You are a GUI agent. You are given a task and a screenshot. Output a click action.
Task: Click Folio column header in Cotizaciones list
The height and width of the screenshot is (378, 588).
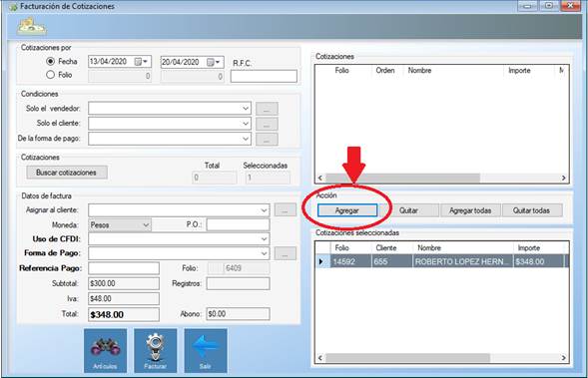(x=342, y=71)
